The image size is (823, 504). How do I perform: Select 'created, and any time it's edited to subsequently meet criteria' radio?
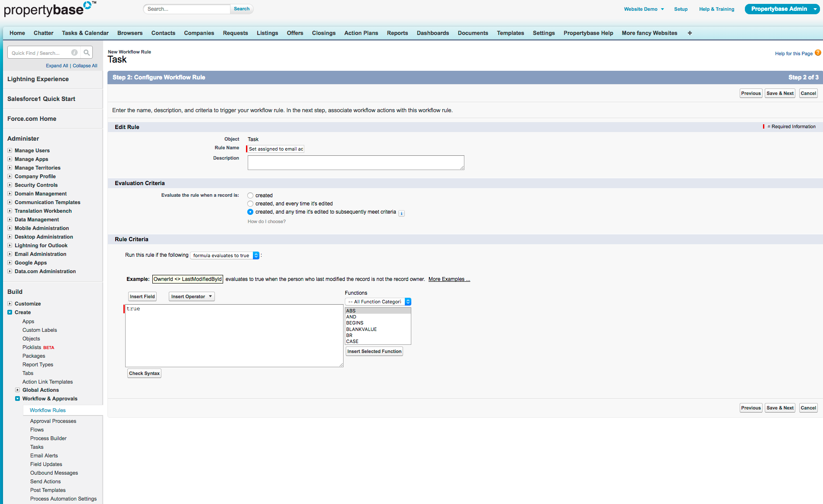(x=250, y=212)
